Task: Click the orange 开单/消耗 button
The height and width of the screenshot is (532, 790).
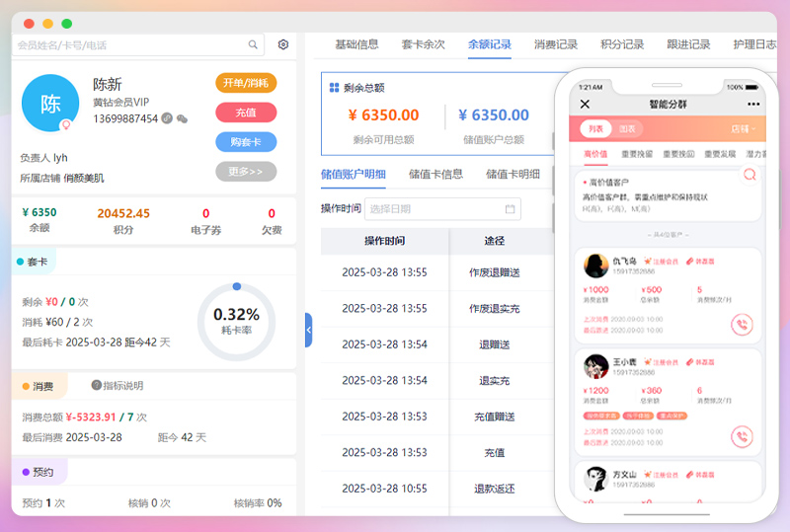Action: pos(246,83)
